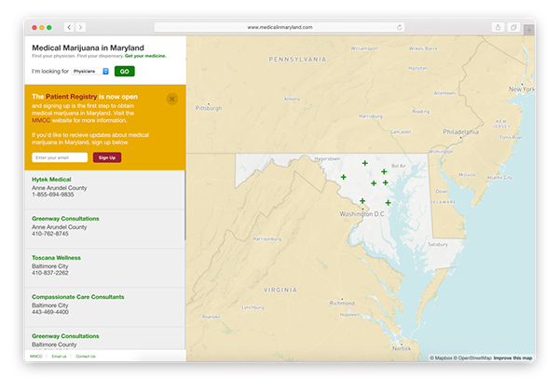
Task: Click the phone number 1-855-694-9835
Action: click(x=53, y=195)
